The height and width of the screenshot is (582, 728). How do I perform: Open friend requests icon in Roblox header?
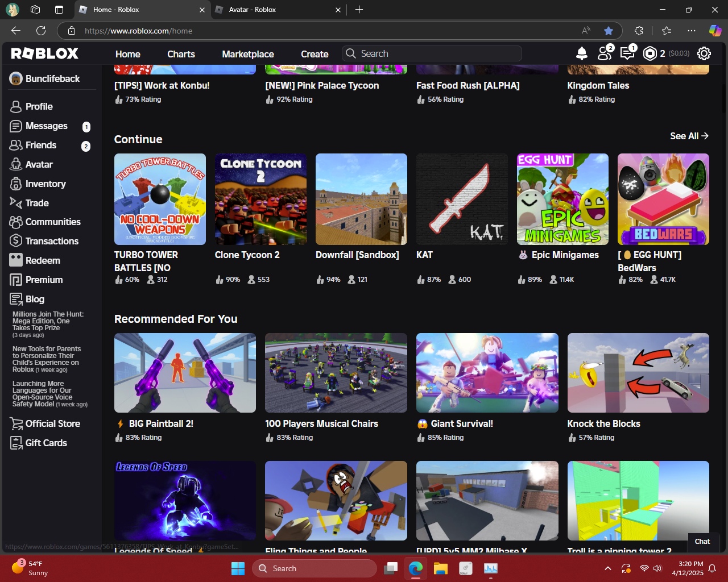point(605,53)
